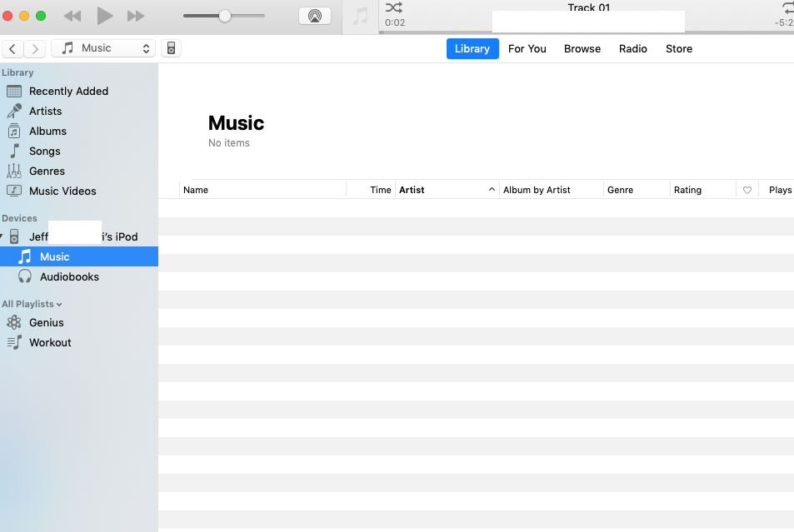Click the Devices sidebar section header
This screenshot has width=794, height=532.
(x=19, y=218)
